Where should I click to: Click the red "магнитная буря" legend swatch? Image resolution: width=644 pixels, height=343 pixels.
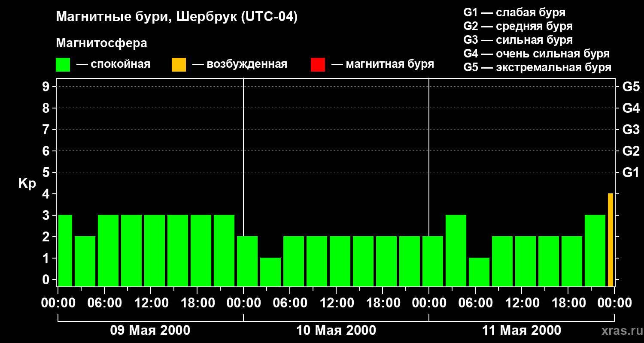click(x=318, y=65)
